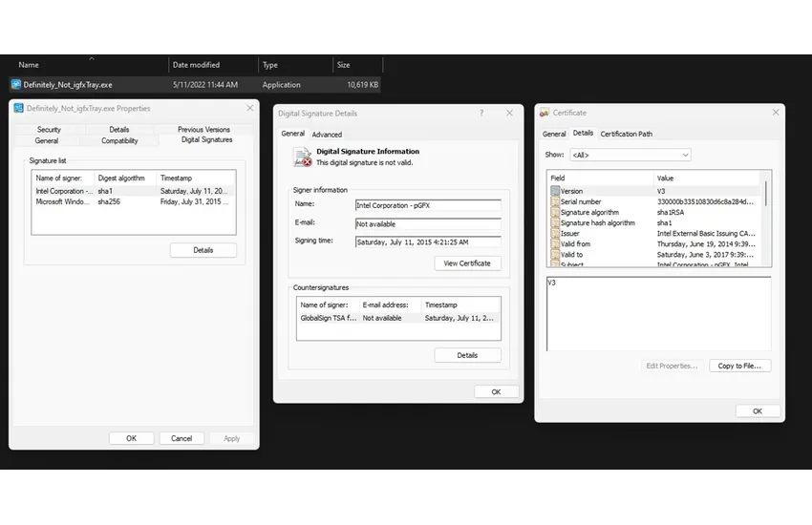Click the 5/11/2022 11:44 AM date cell
Image resolution: width=812 pixels, height=525 pixels.
point(205,84)
